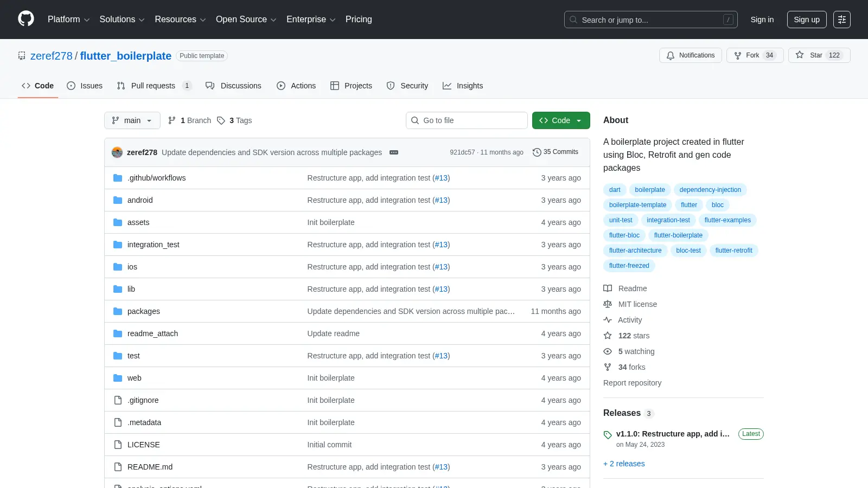The image size is (868, 488).
Task: Open the README.md file
Action: pos(150,467)
